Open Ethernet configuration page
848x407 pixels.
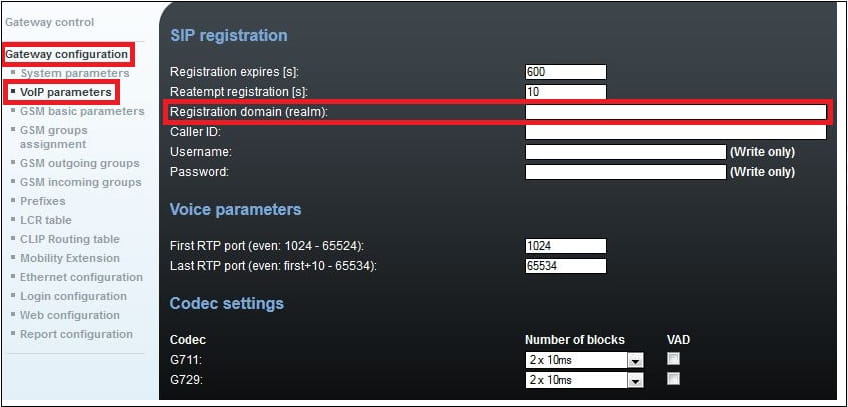81,277
